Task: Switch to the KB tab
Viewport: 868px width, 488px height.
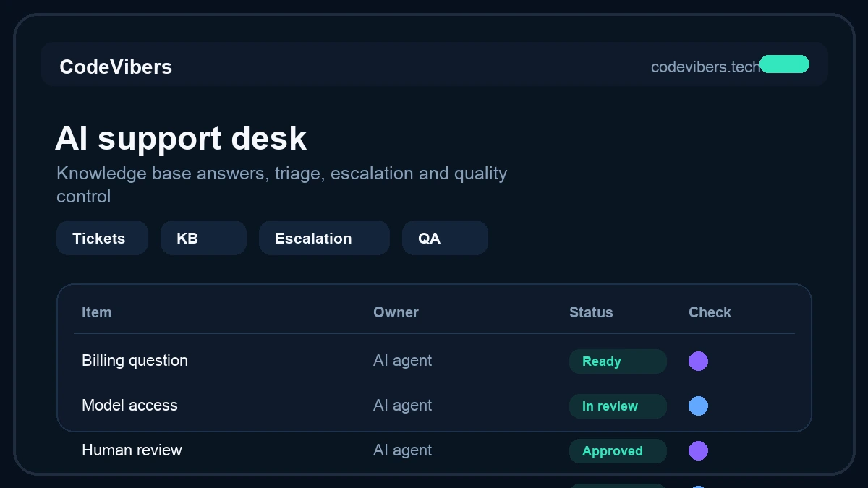Action: tap(203, 238)
